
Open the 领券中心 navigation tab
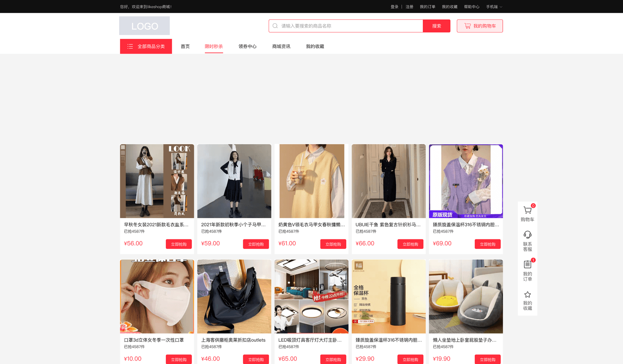tap(247, 46)
